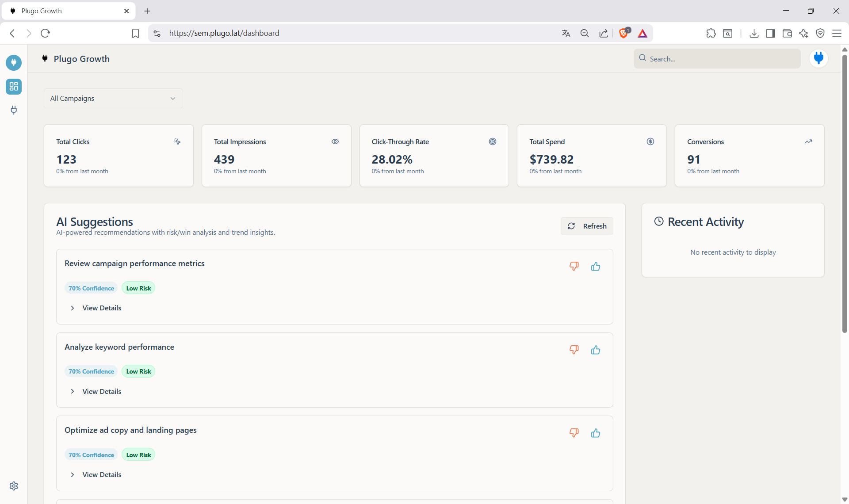This screenshot has height=504, width=849.
Task: Click the Search field in the top header
Action: [716, 58]
